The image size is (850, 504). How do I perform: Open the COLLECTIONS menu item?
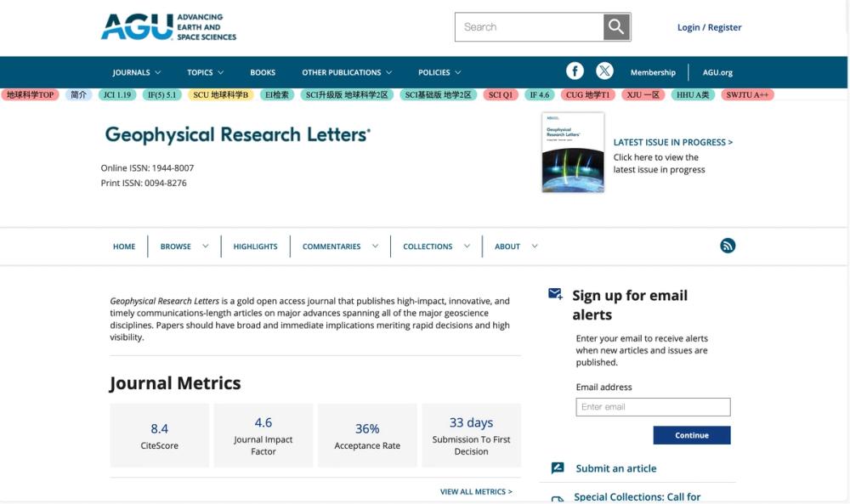[428, 246]
